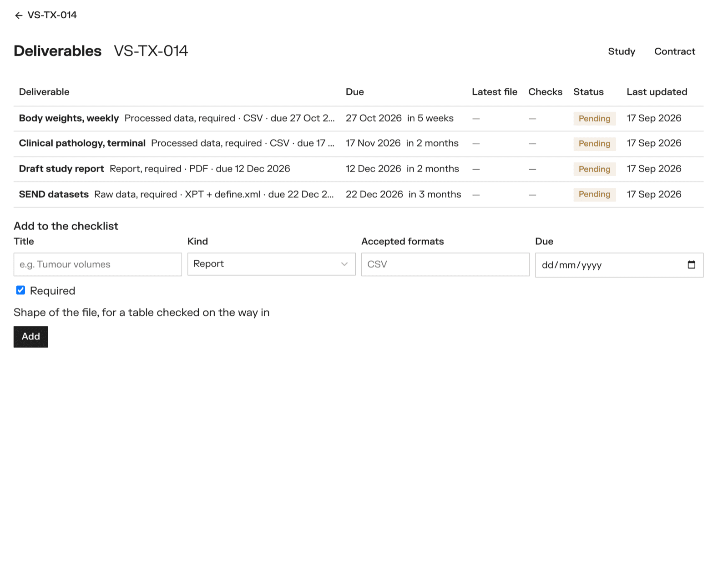Click the 'in 5 weeks' relative due text
The height and width of the screenshot is (566, 728).
[x=430, y=118]
